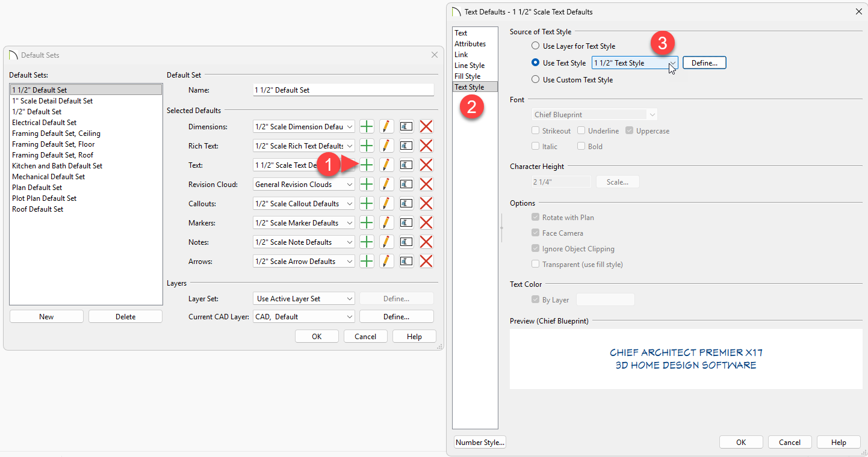Add new Callouts default with plus icon

[367, 204]
